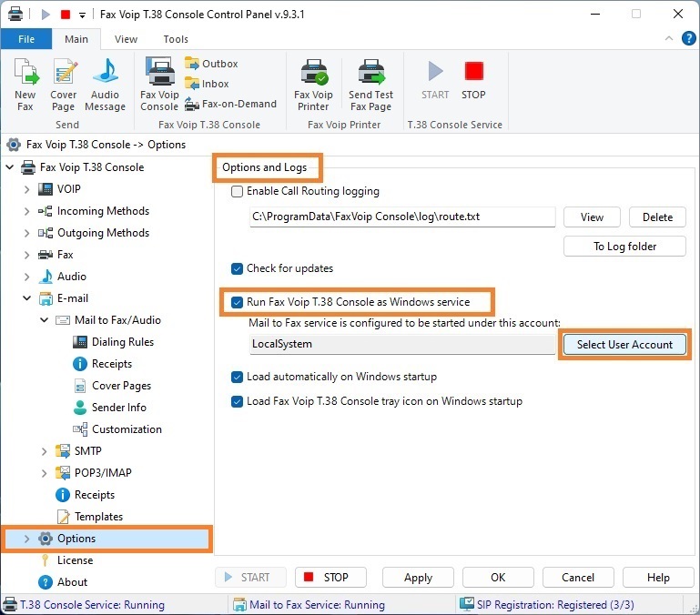
Task: Open Fax-on-Demand in ribbon
Action: coord(231,104)
